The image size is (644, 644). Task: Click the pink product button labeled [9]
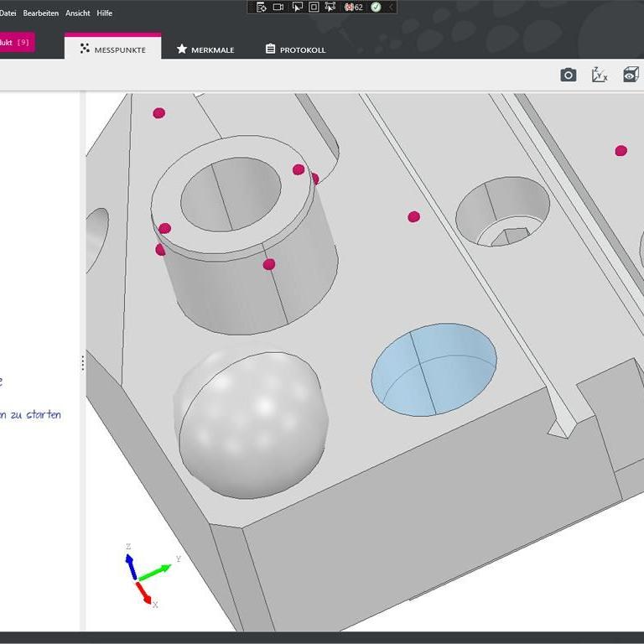pos(15,42)
